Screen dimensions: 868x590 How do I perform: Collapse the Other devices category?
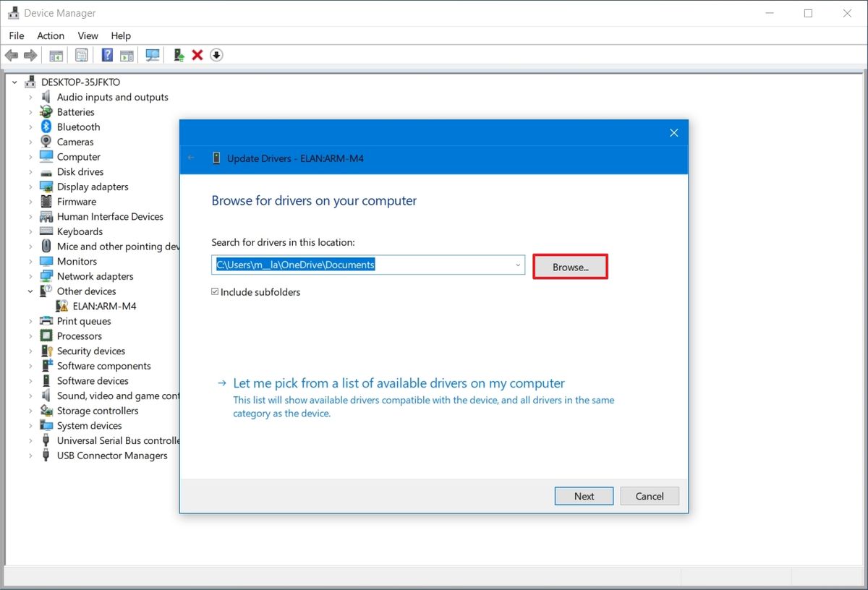coord(30,291)
